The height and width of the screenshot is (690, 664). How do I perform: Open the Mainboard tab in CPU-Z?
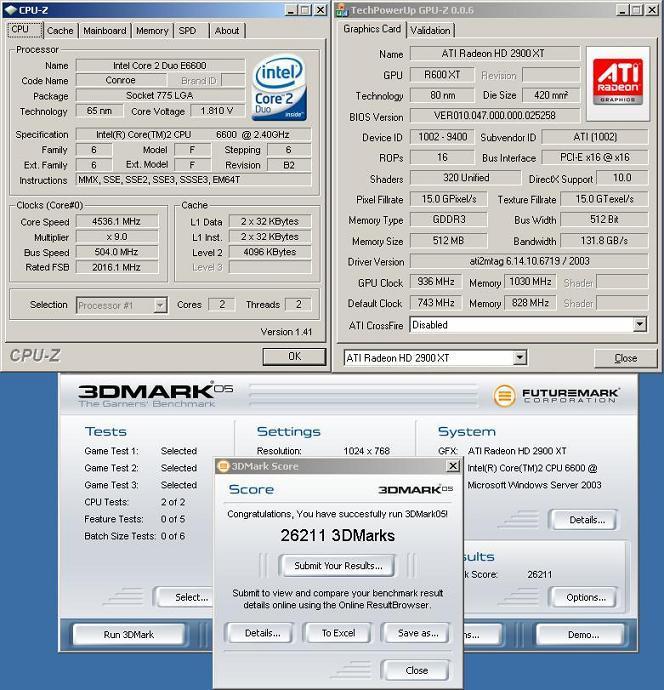tap(105, 31)
